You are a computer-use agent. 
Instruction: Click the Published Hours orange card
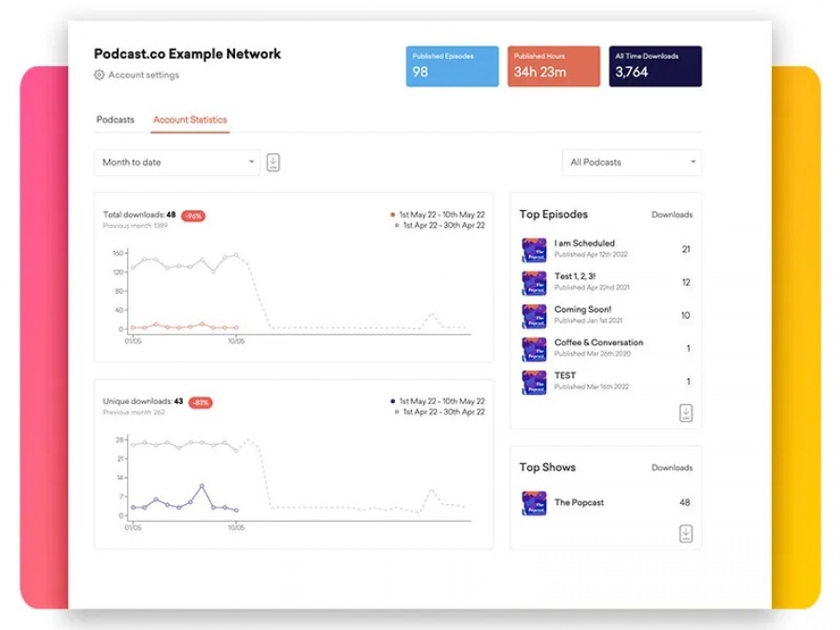pyautogui.click(x=553, y=66)
